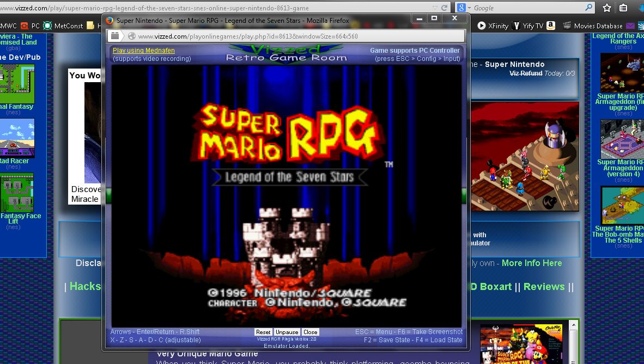Minimize the Firefox popup window
644x364 pixels.
tap(420, 18)
